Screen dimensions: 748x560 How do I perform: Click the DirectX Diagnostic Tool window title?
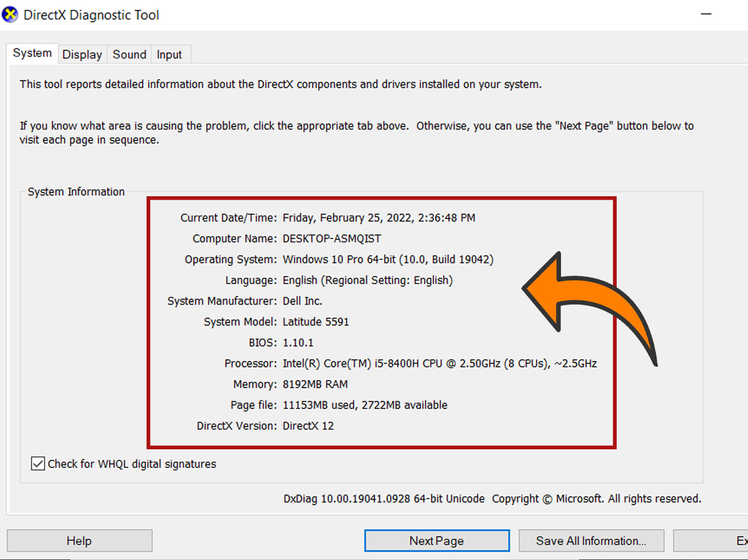click(91, 15)
